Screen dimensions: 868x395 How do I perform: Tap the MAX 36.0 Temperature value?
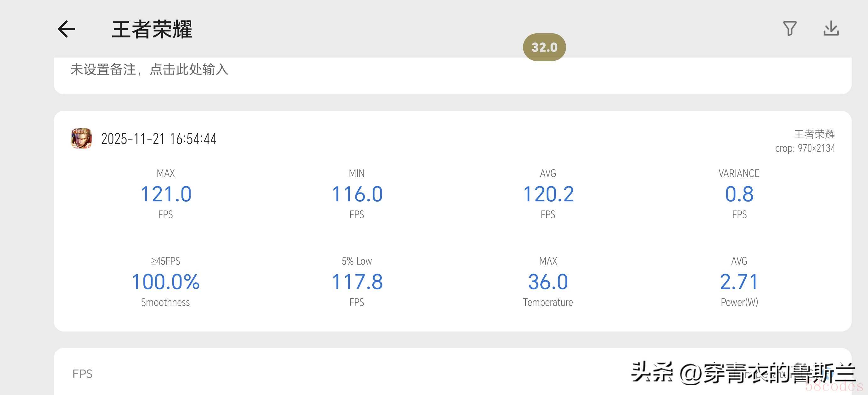(548, 282)
